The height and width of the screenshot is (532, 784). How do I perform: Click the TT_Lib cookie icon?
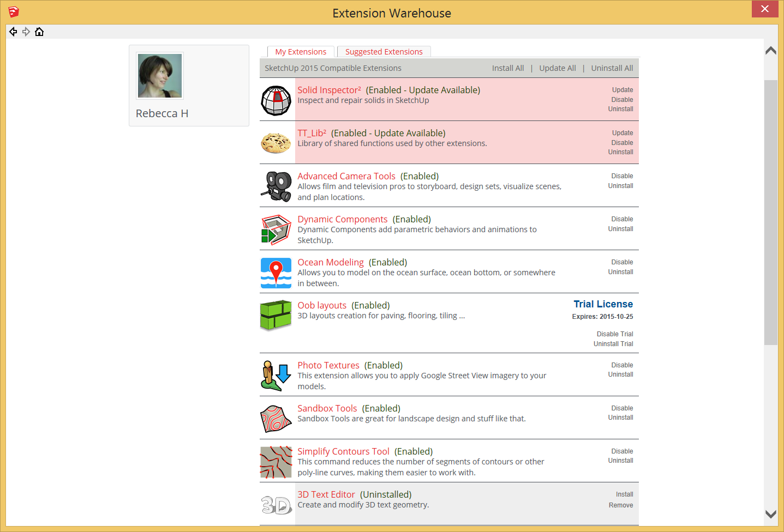point(276,143)
